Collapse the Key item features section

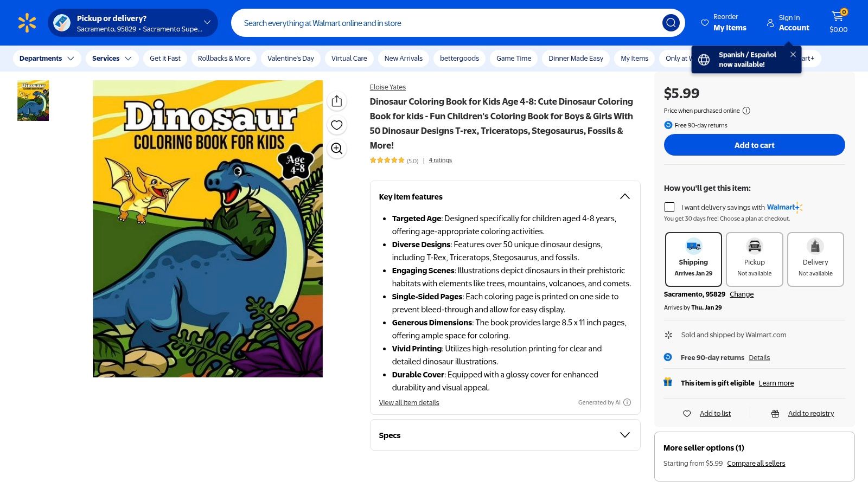[x=625, y=196]
